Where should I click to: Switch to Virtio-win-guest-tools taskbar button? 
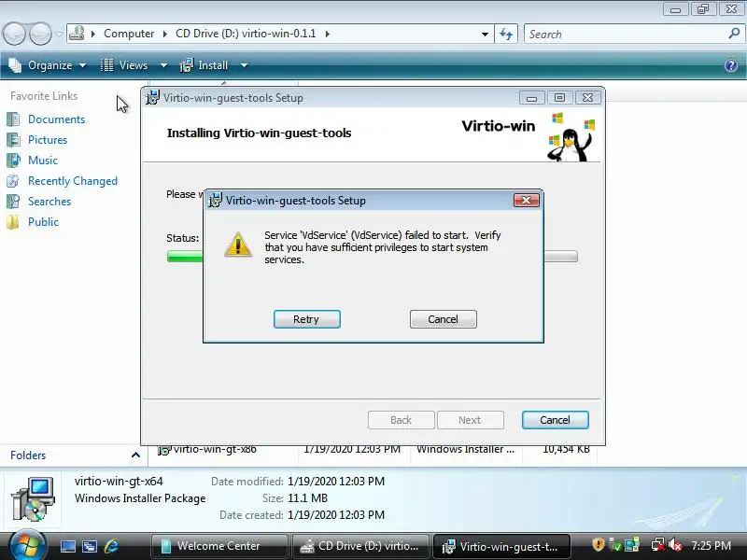click(x=501, y=546)
